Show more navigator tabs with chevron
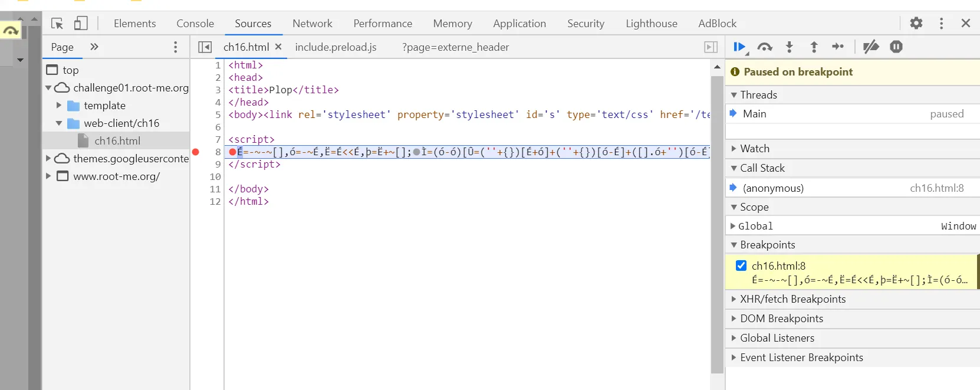Screen dimensions: 980x390 pyautogui.click(x=94, y=47)
